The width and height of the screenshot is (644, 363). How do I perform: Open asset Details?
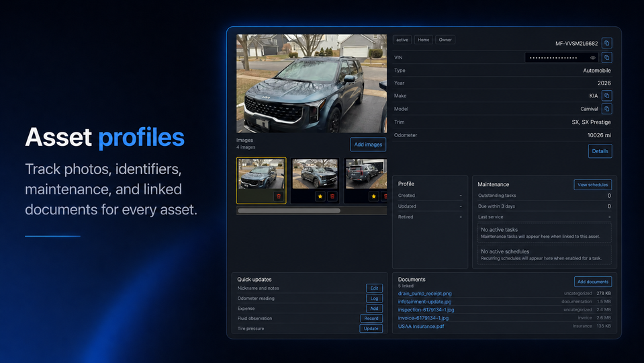[x=600, y=151]
